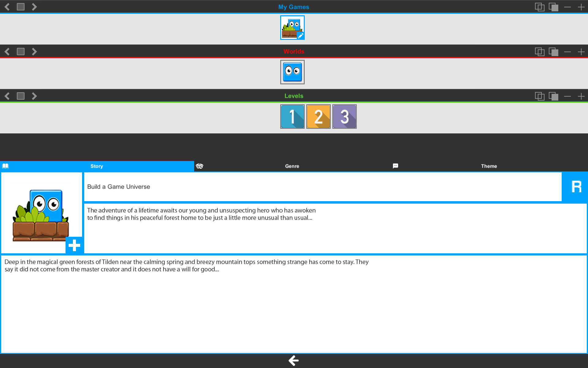Click the plus button on the hero image

(74, 245)
